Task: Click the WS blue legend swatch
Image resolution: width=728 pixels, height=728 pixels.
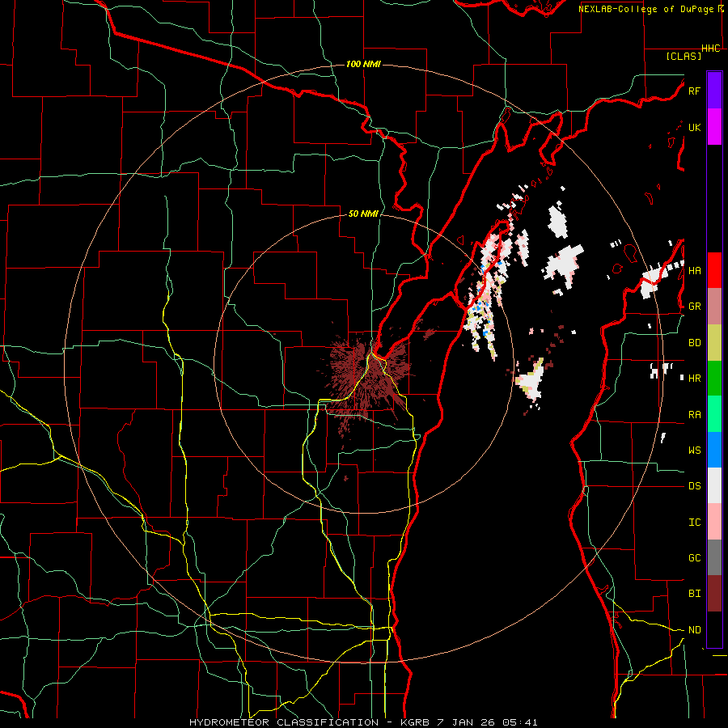Action: pyautogui.click(x=714, y=450)
